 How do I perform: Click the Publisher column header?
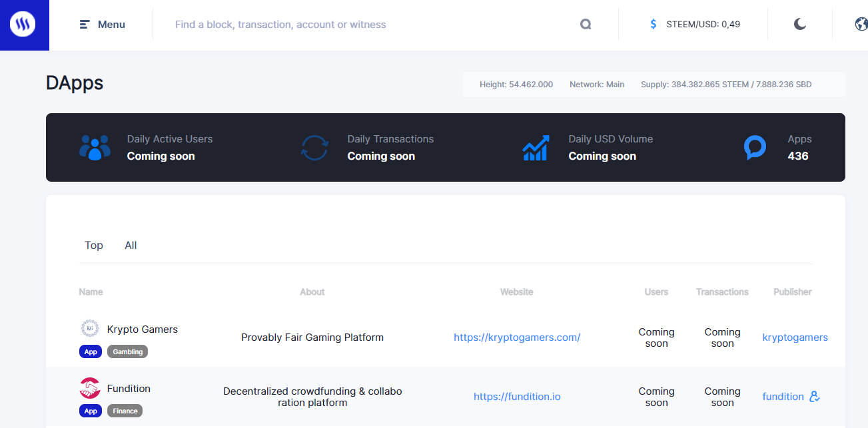point(793,292)
